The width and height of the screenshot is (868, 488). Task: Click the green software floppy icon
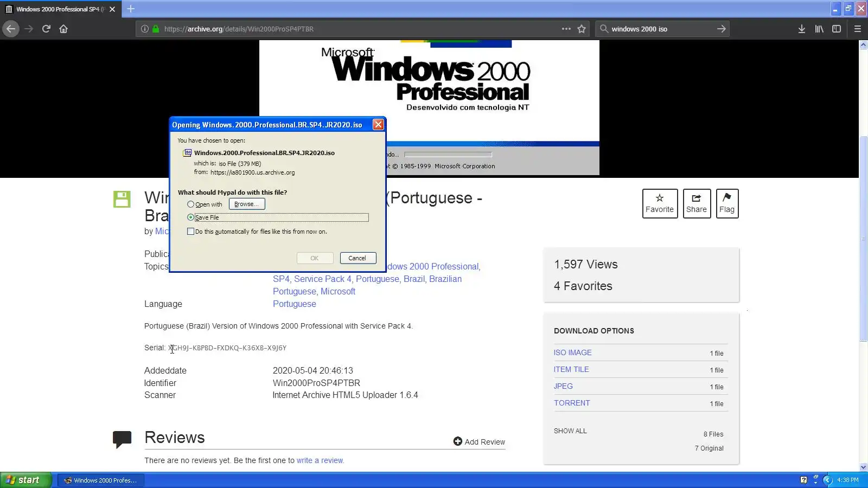pos(122,199)
